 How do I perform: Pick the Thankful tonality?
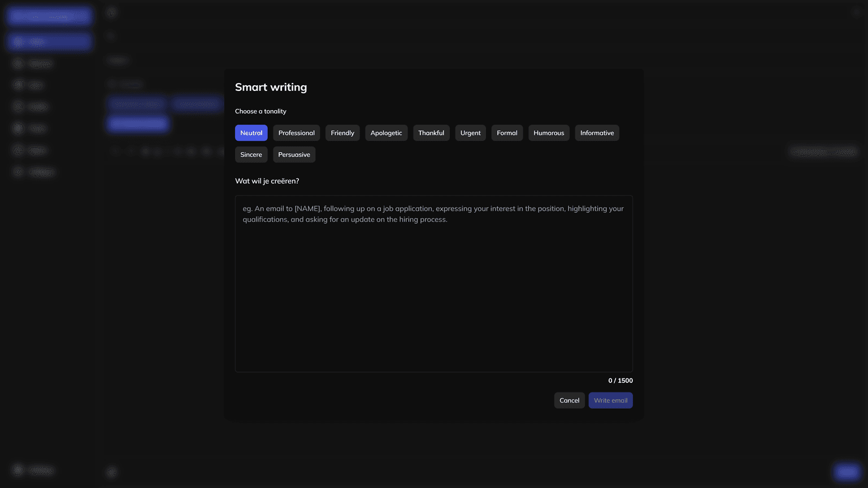tap(431, 133)
